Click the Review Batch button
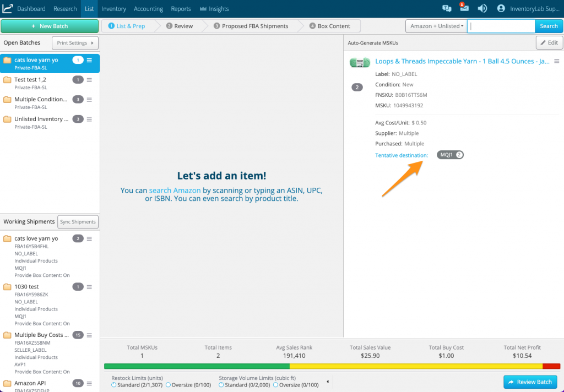Image resolution: width=564 pixels, height=392 pixels. click(530, 382)
